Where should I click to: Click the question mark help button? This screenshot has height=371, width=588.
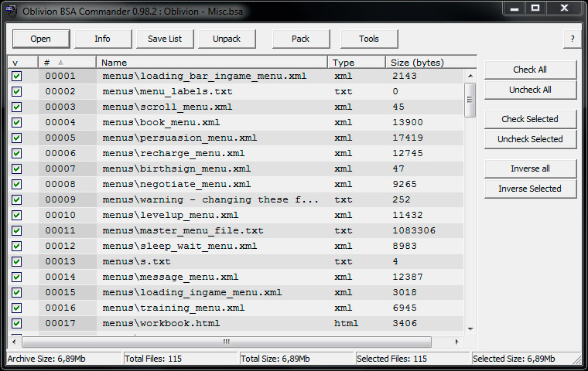(x=573, y=39)
